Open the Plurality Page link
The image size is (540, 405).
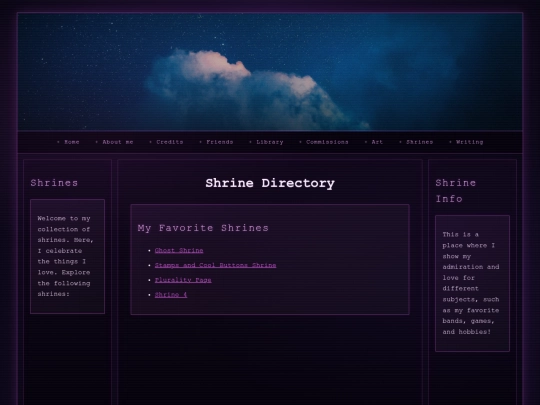point(183,280)
